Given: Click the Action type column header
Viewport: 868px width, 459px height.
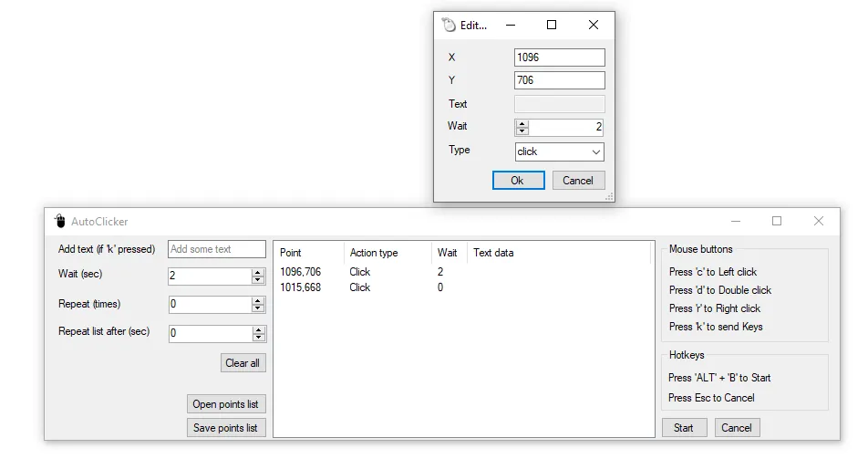Looking at the screenshot, I should click(374, 253).
